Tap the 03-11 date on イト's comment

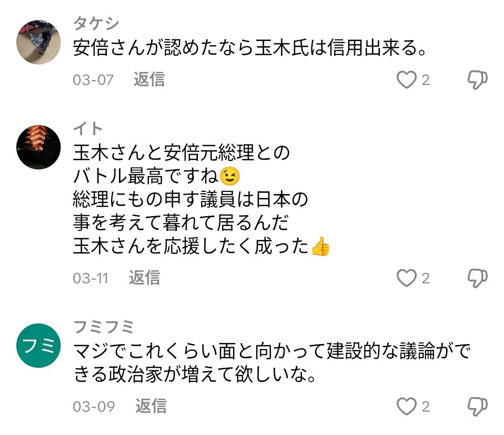(90, 279)
